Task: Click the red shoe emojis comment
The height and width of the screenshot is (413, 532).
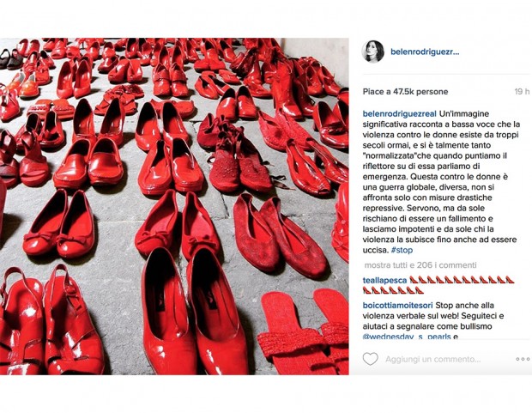Action: (439, 285)
